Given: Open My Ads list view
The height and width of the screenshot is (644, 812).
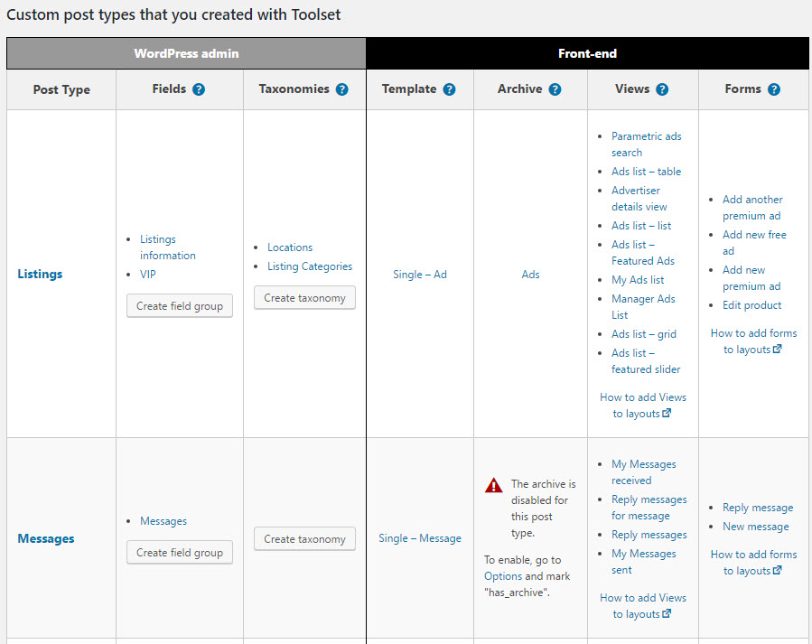Looking at the screenshot, I should (x=638, y=280).
